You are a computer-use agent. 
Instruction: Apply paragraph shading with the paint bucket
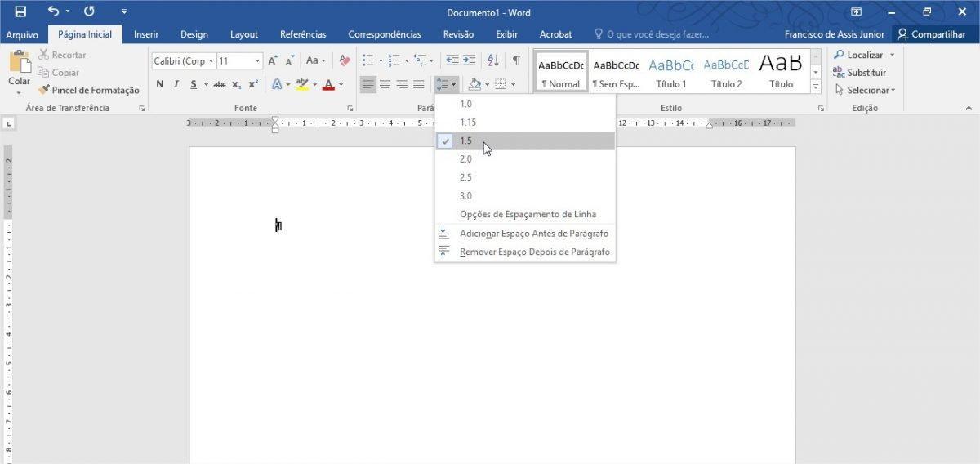pos(474,84)
